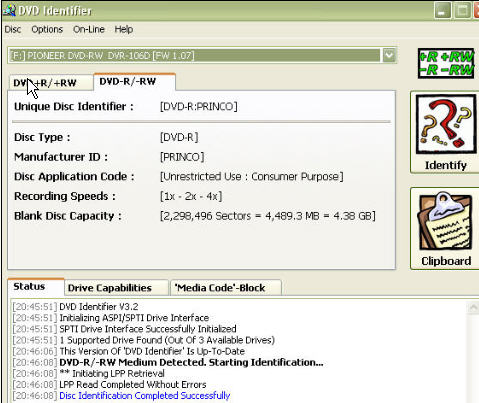Open the On-Line menu
Image resolution: width=479 pixels, height=403 pixels.
click(x=89, y=30)
